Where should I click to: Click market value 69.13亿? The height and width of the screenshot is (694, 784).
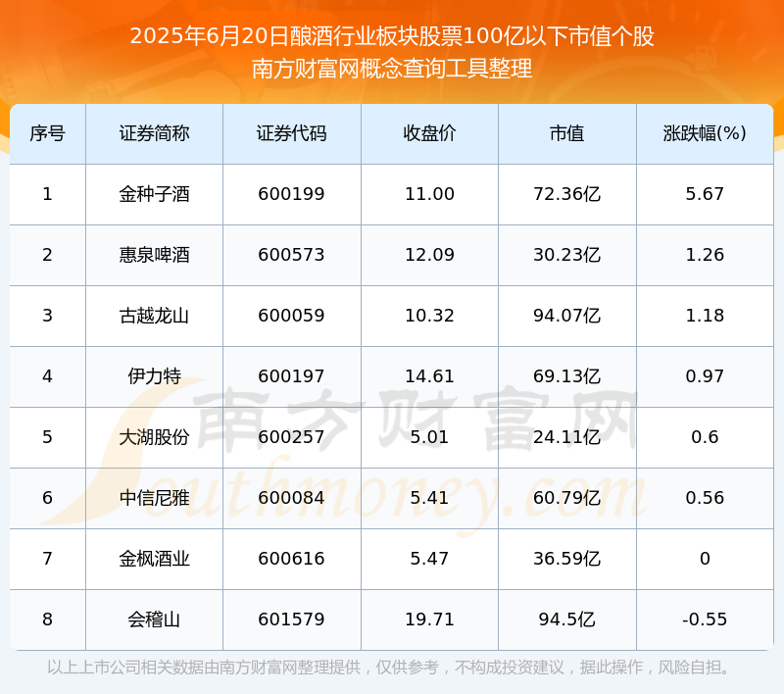[x=567, y=376]
